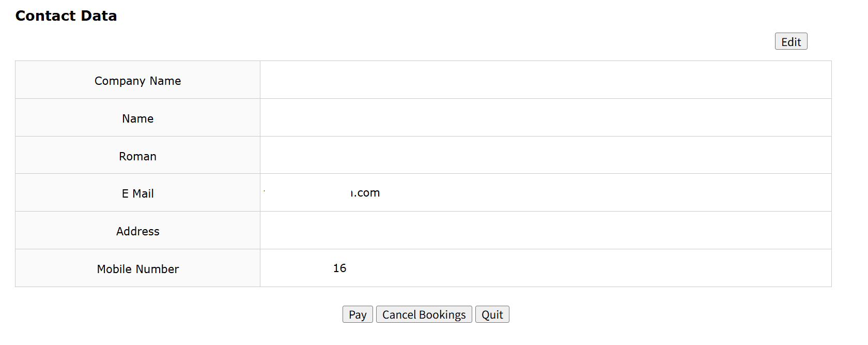Click the empty Address value cell
The width and height of the screenshot is (868, 345).
(x=545, y=231)
